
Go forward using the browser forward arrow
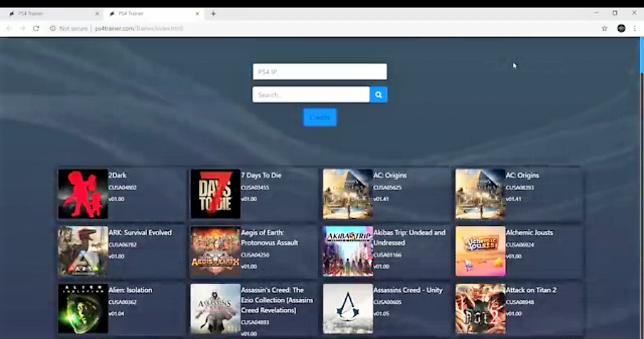click(23, 28)
